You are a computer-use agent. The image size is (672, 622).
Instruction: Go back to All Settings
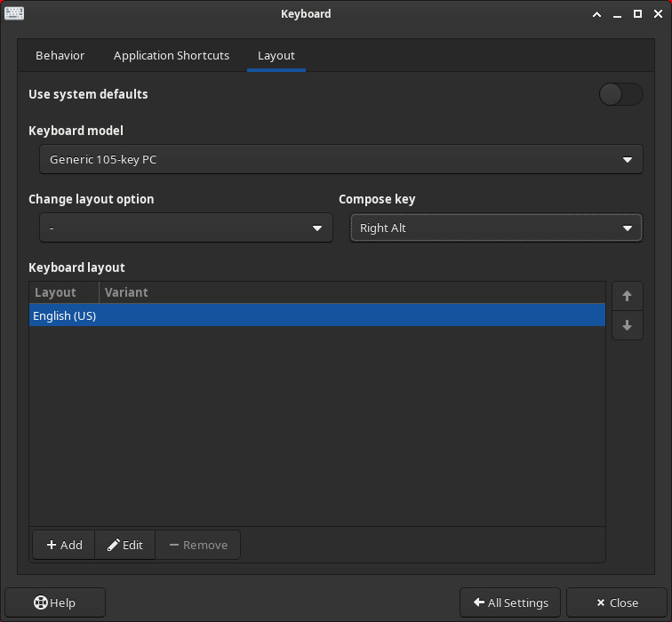click(510, 602)
